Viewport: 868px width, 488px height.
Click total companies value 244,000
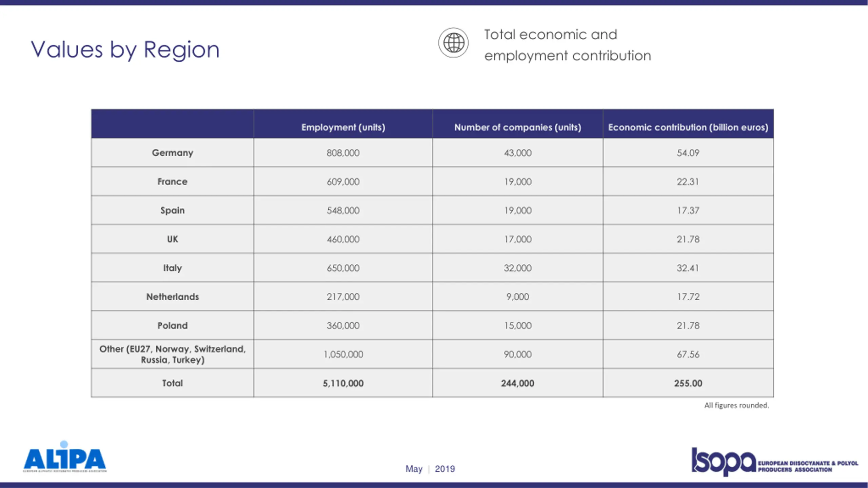click(518, 383)
